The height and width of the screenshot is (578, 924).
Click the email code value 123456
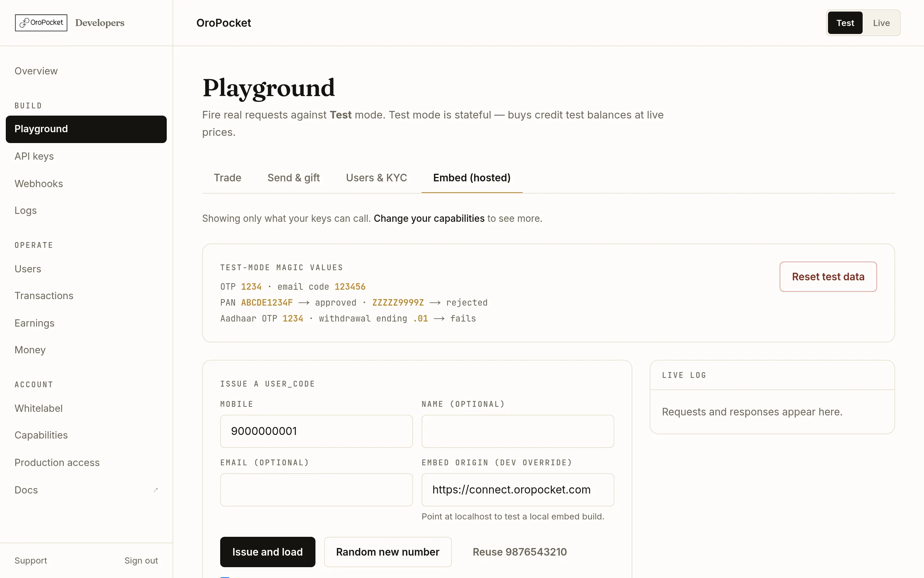pos(350,287)
